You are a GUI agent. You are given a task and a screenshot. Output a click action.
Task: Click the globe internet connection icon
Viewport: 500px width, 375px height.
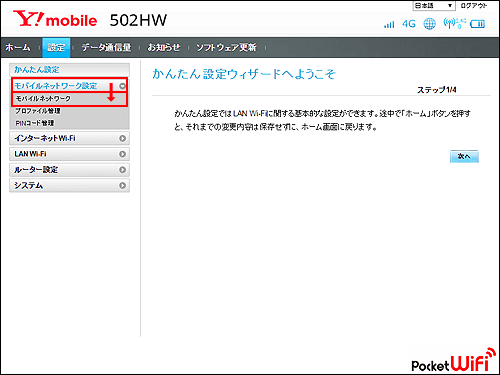coord(429,24)
